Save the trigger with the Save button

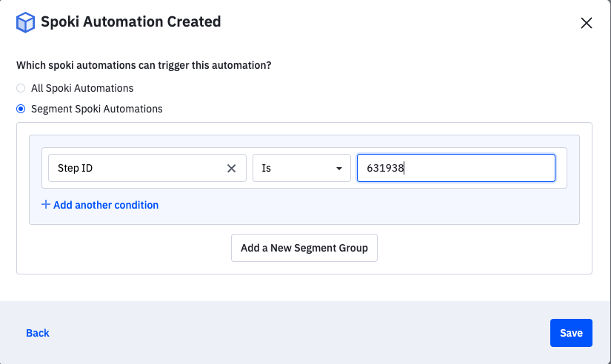click(x=571, y=333)
